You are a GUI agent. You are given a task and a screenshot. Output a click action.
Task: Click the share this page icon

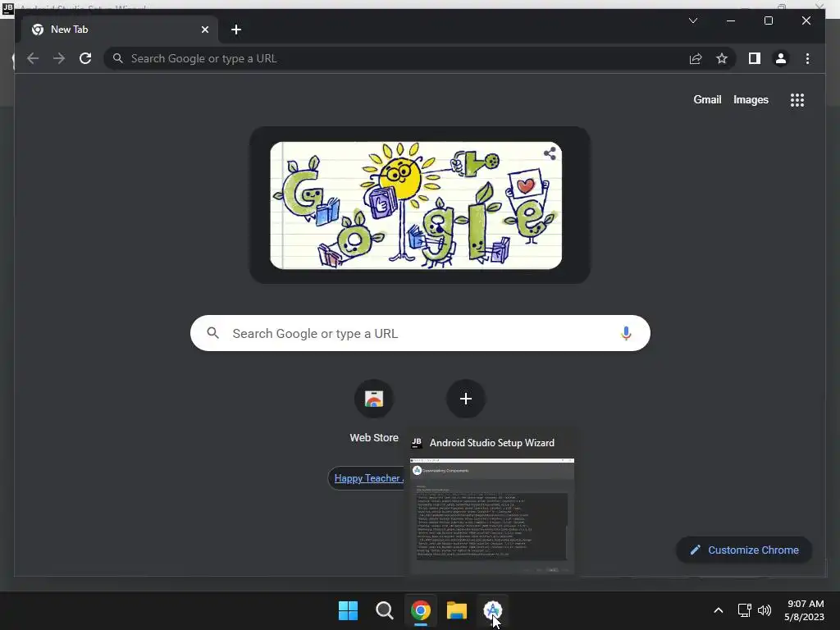(x=696, y=58)
